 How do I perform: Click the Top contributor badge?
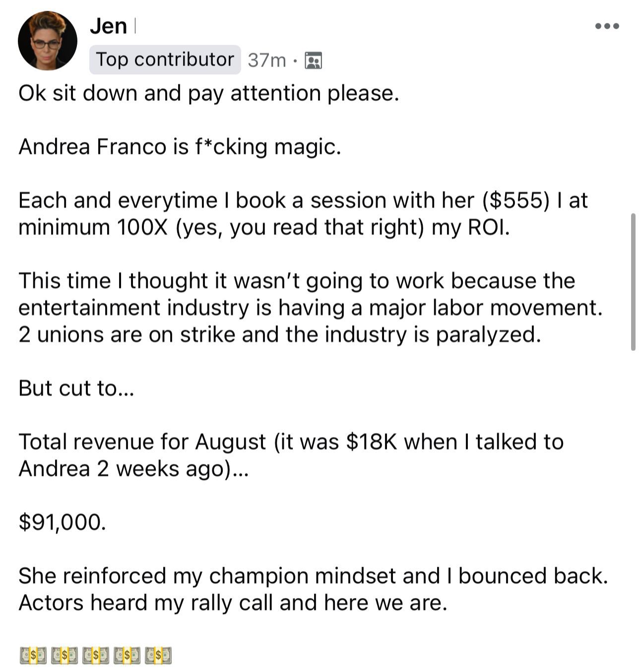click(x=165, y=60)
